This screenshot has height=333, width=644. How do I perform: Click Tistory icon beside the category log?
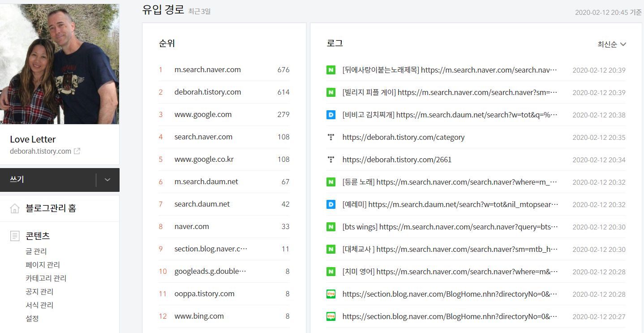click(x=331, y=137)
